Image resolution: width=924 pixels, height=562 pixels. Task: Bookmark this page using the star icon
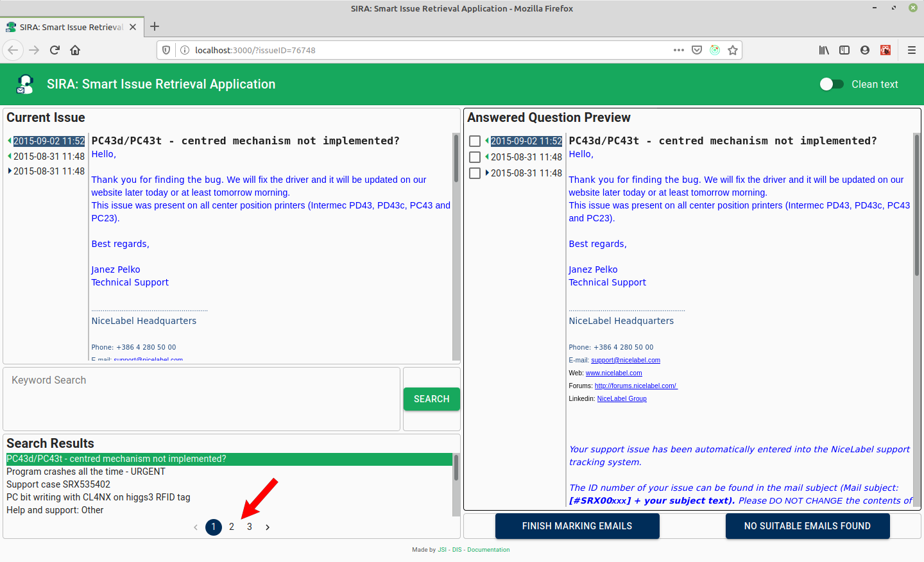[x=733, y=49]
